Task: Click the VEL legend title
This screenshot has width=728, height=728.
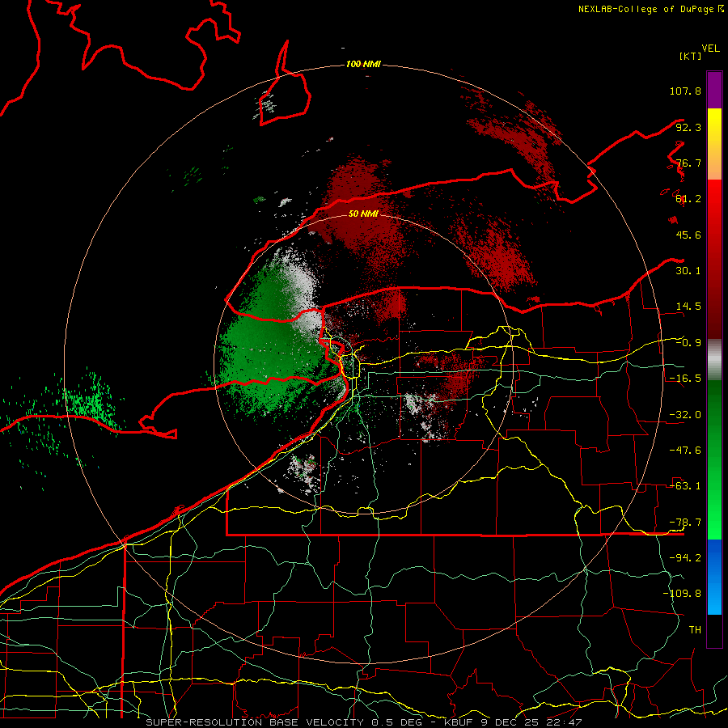Action: click(x=710, y=49)
